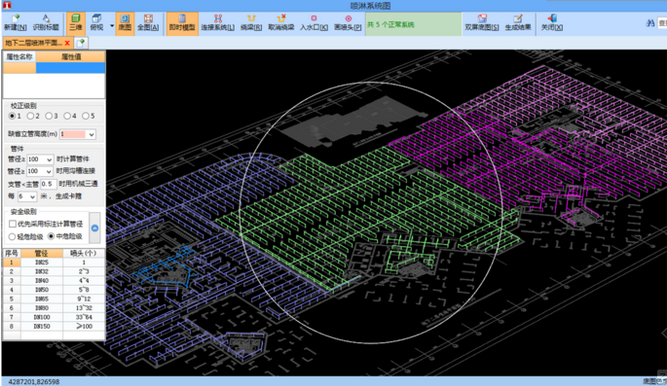Click the 喷头(个) table column header
667x386 pixels.
click(x=83, y=253)
